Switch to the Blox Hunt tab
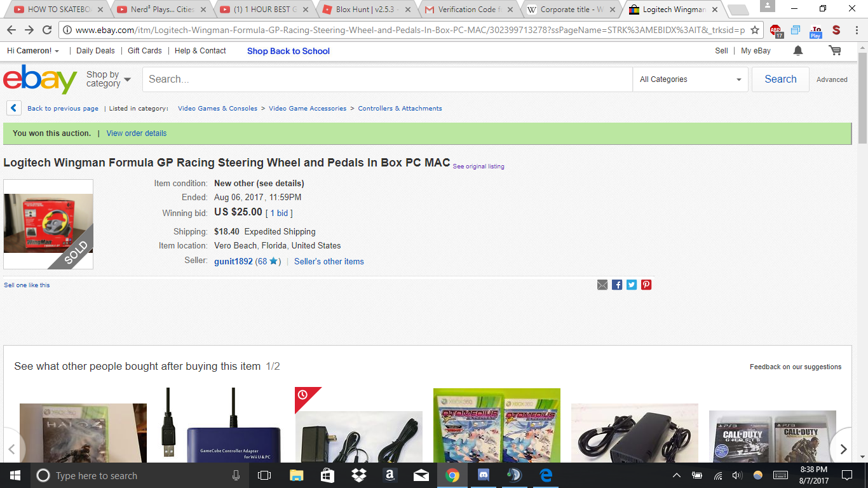Image resolution: width=868 pixels, height=488 pixels. coord(367,10)
